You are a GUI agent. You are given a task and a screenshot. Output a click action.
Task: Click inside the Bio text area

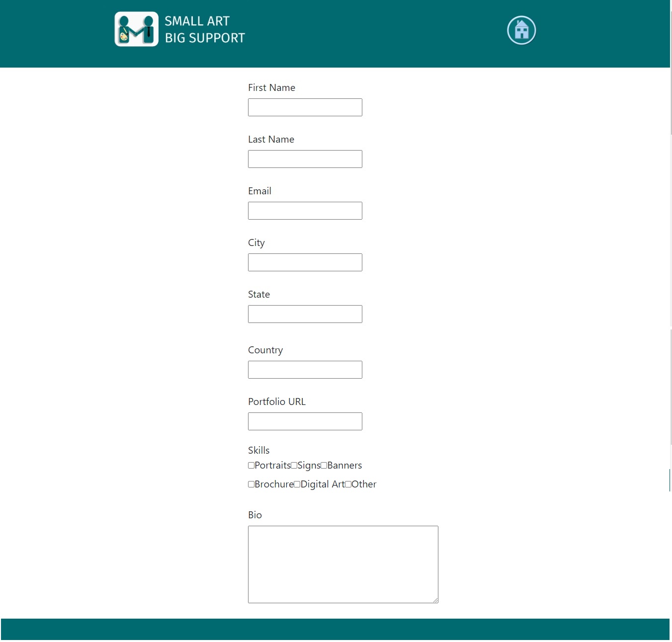click(343, 564)
